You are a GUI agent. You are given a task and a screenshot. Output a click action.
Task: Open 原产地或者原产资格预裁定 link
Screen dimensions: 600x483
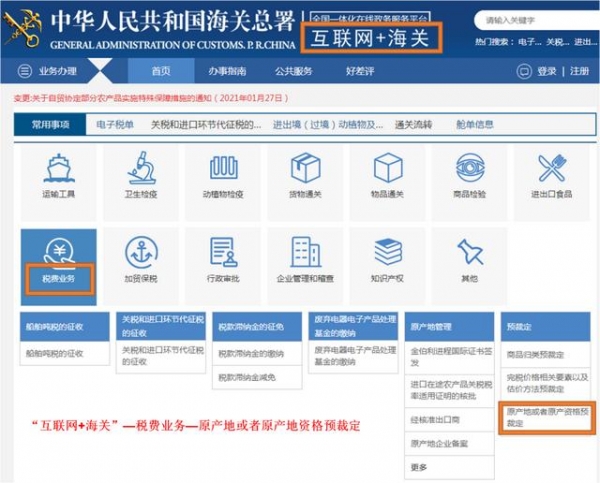point(541,417)
